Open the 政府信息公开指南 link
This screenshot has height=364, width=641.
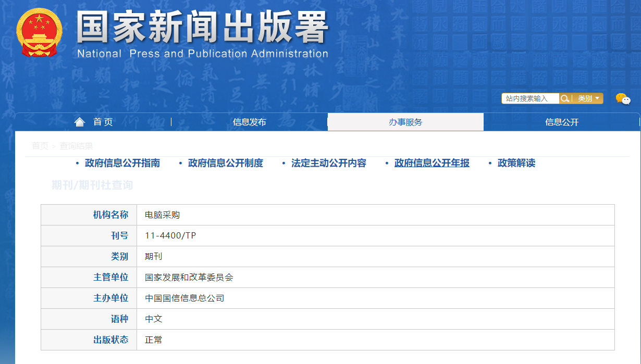click(x=122, y=163)
